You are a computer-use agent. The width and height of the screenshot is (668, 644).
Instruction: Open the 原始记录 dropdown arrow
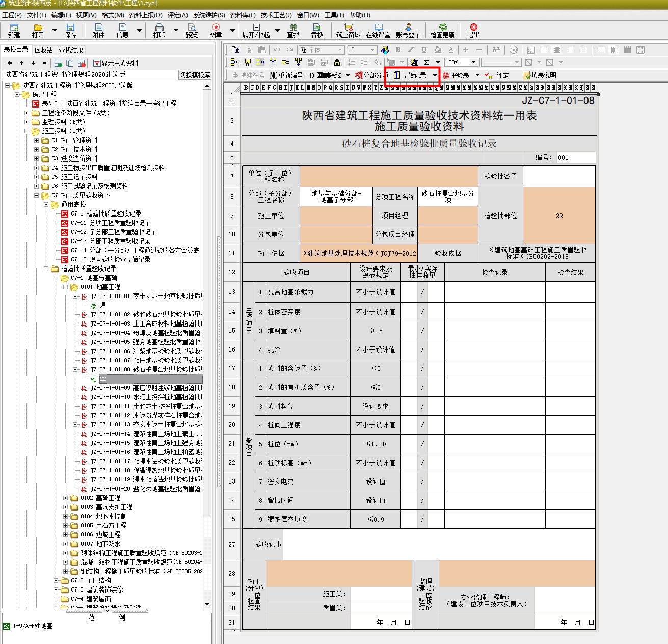[x=435, y=75]
